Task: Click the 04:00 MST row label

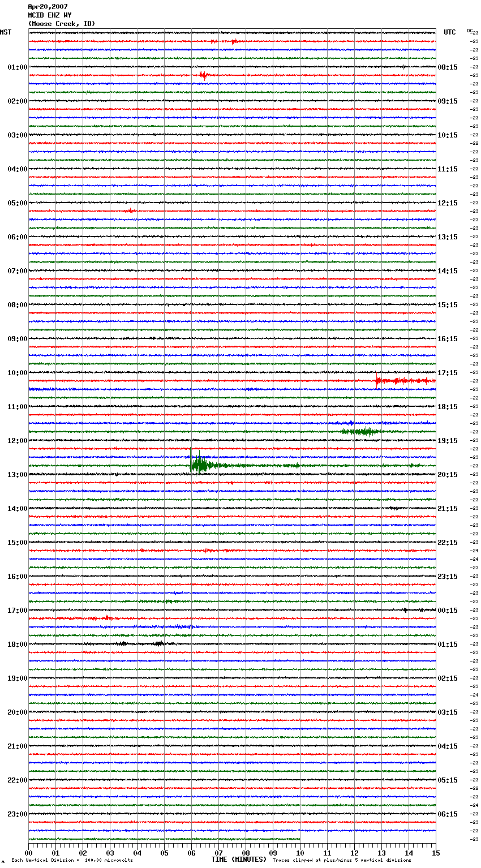Action: coord(18,169)
